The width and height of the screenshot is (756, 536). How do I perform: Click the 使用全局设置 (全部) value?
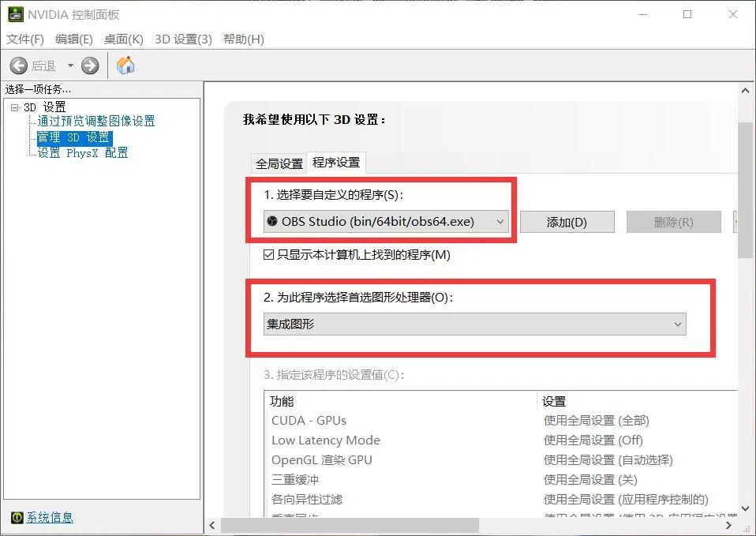(x=597, y=421)
